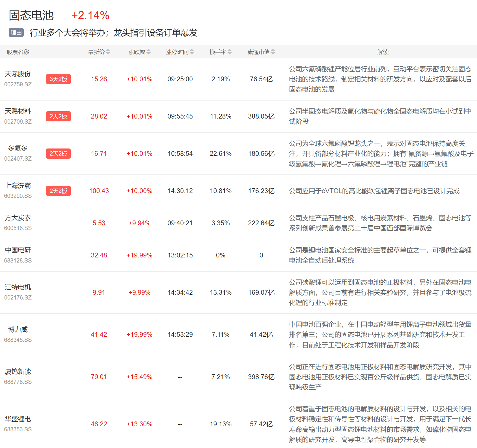Click 天赐材料 electrolyte commentary text
This screenshot has width=477, height=448.
click(380, 116)
